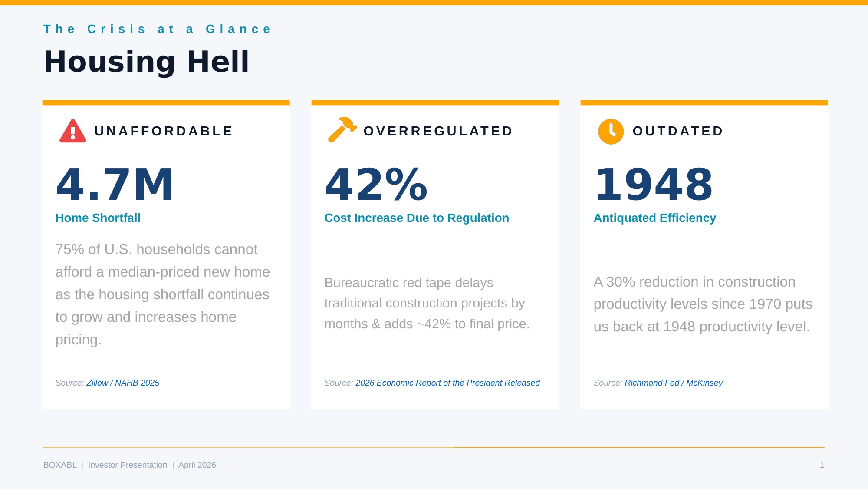Select the Housing Hell title

146,61
